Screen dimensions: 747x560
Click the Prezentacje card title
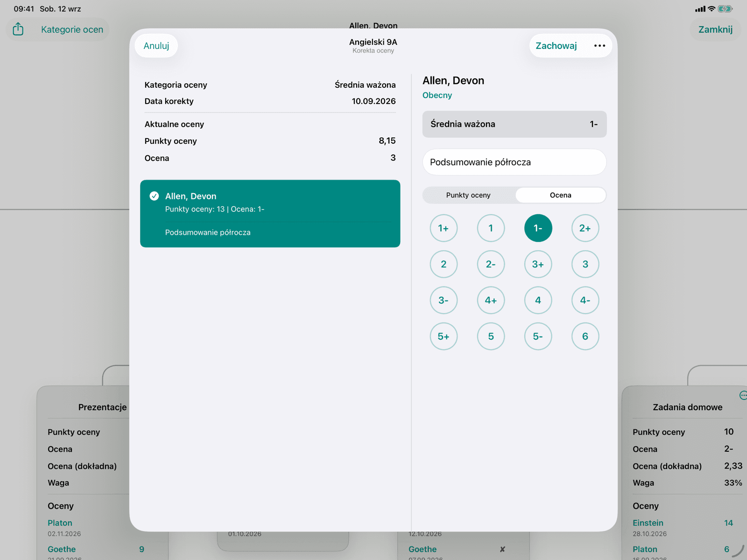pos(102,407)
